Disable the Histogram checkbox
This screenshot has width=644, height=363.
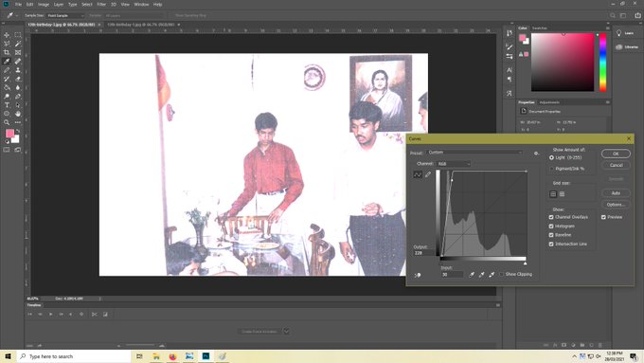tap(551, 227)
